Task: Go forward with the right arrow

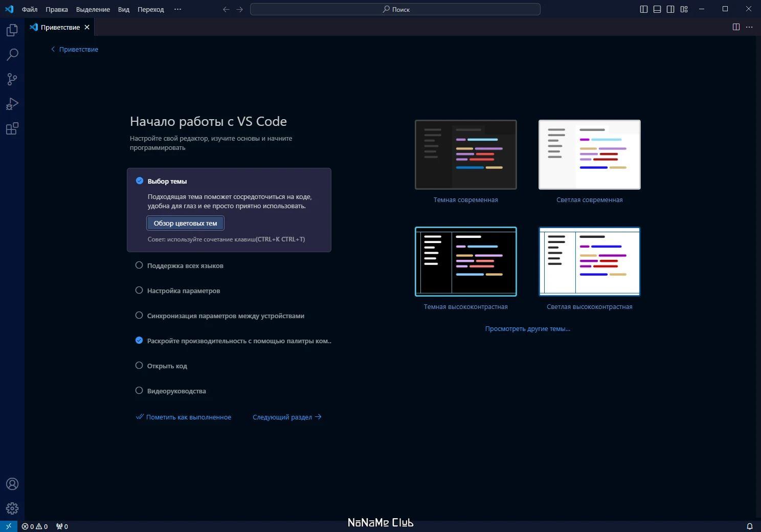Action: coord(239,9)
